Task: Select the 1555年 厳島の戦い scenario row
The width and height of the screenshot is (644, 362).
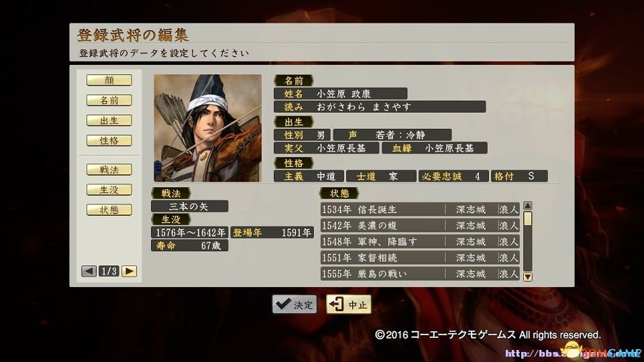Action: 420,274
